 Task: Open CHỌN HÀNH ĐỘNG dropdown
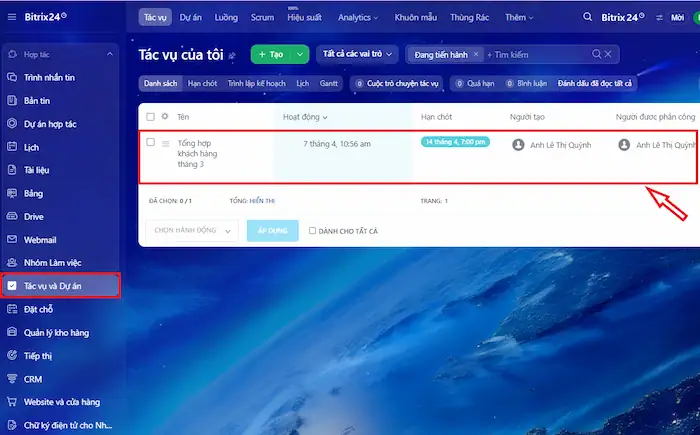(192, 230)
